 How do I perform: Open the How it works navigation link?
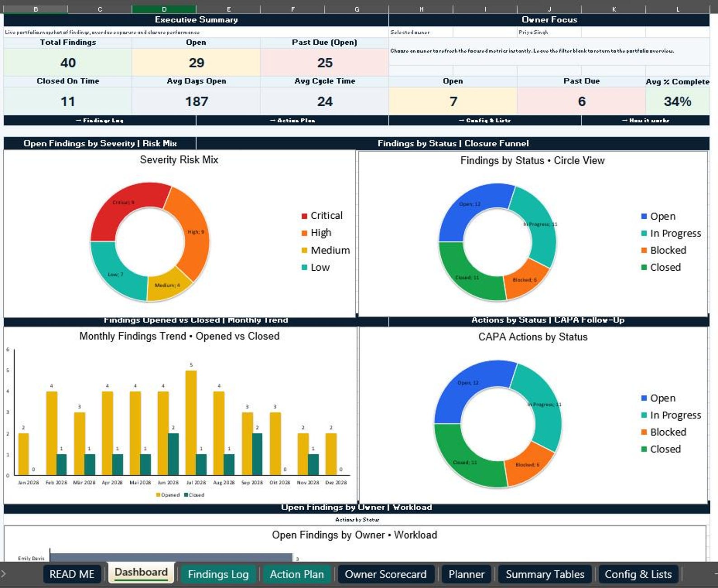[x=646, y=120]
